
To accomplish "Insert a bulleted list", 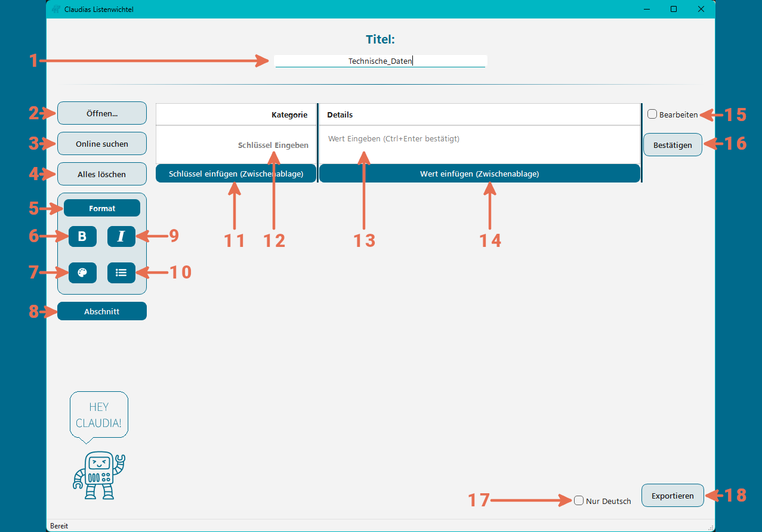I will (x=121, y=273).
